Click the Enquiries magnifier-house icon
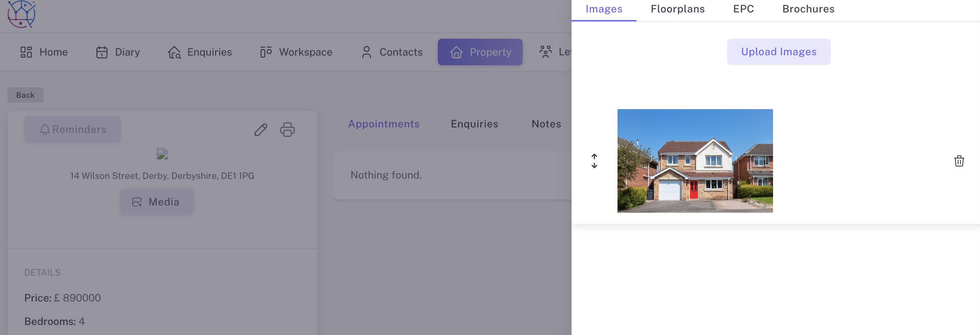The width and height of the screenshot is (980, 335). (x=174, y=52)
